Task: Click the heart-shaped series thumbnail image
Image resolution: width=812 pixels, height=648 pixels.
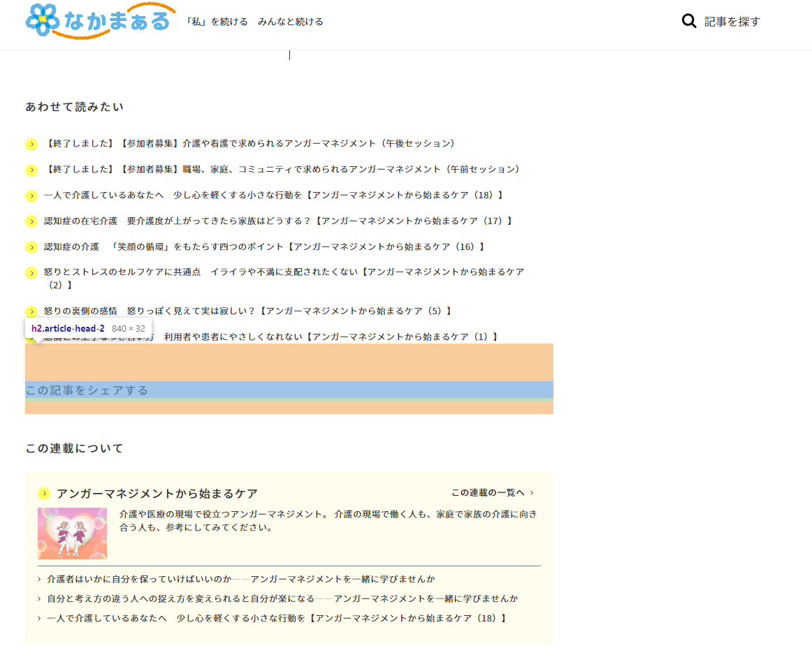Action: pos(72,532)
